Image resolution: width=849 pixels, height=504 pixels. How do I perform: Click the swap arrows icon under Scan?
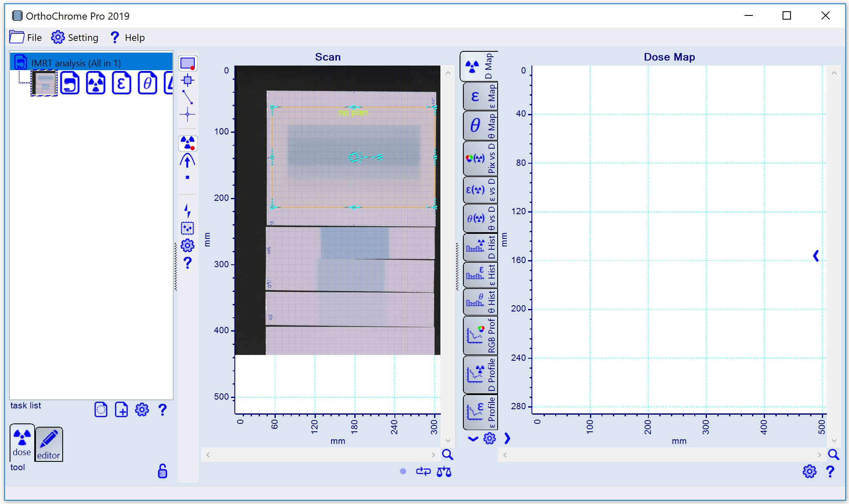coord(423,471)
